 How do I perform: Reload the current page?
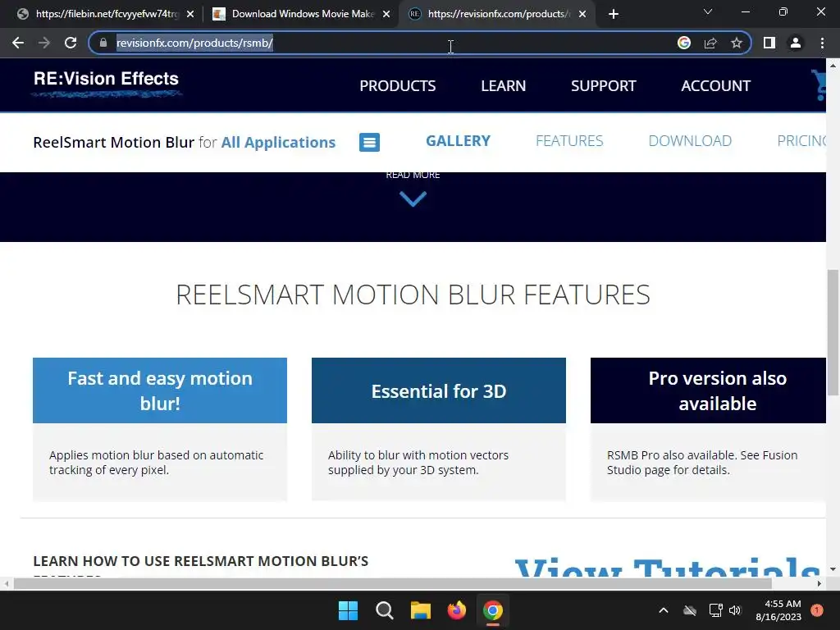[x=71, y=43]
